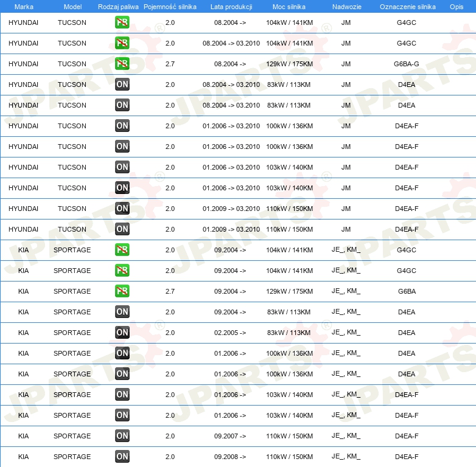Select the 09.2007 -> production date cell
The image size is (476, 467).
pos(230,436)
